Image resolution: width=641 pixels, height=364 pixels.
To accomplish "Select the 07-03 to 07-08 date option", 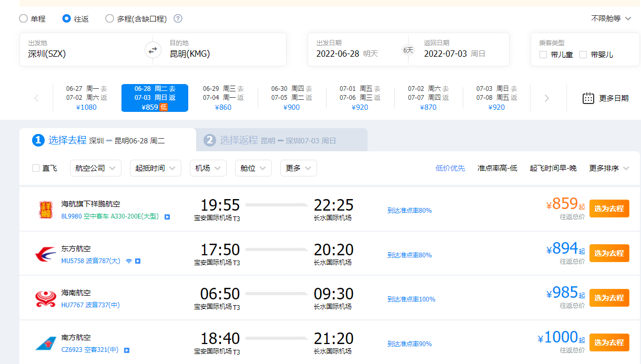I will tap(496, 98).
